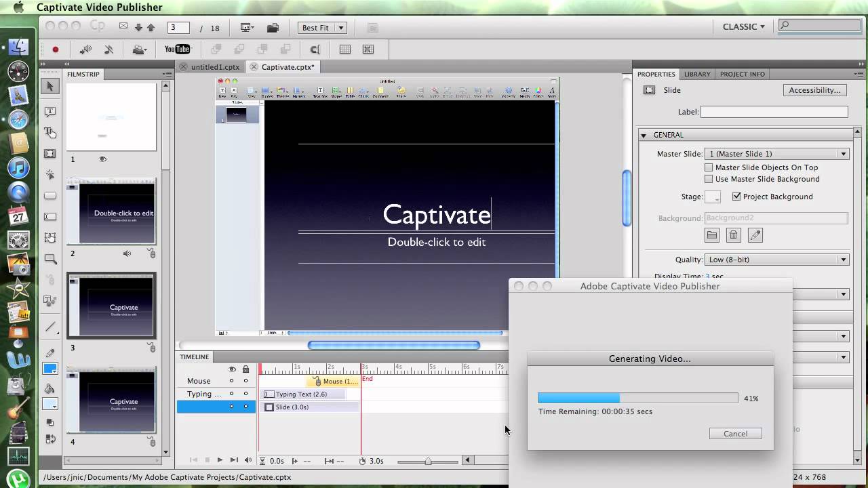
Task: Click the delete background trash icon
Action: tap(733, 235)
